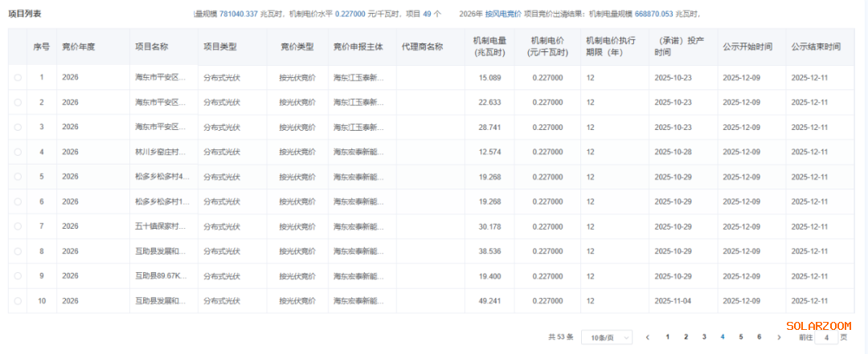Select the radio button for row 4
The height and width of the screenshot is (354, 868).
click(x=18, y=152)
